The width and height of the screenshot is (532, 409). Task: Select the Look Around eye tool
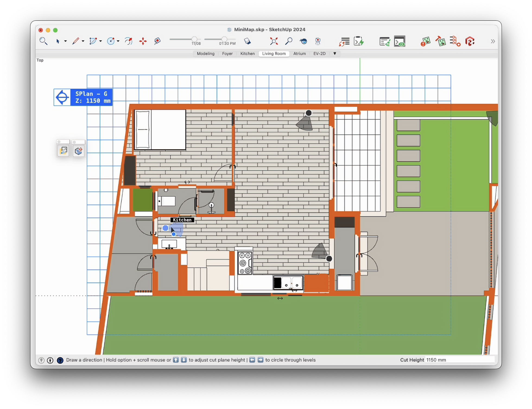click(x=303, y=41)
